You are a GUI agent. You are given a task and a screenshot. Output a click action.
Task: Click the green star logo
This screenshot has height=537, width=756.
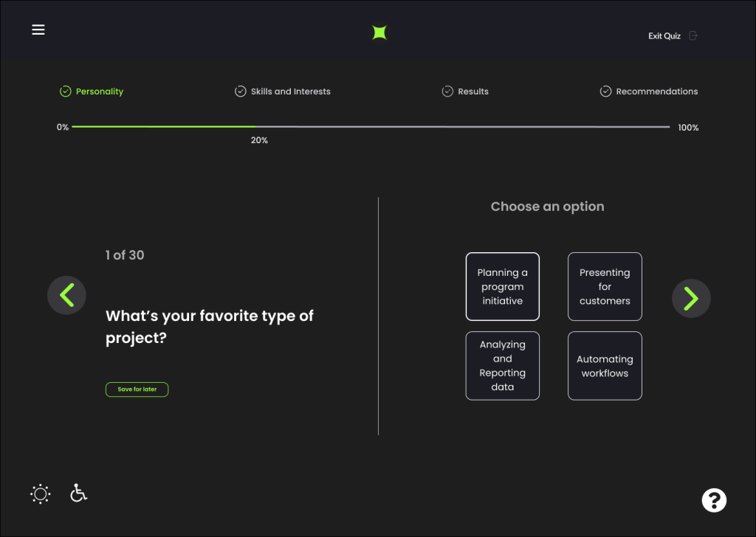coord(379,32)
